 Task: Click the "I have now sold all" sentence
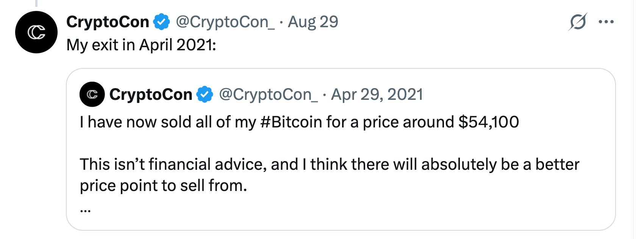click(152, 122)
